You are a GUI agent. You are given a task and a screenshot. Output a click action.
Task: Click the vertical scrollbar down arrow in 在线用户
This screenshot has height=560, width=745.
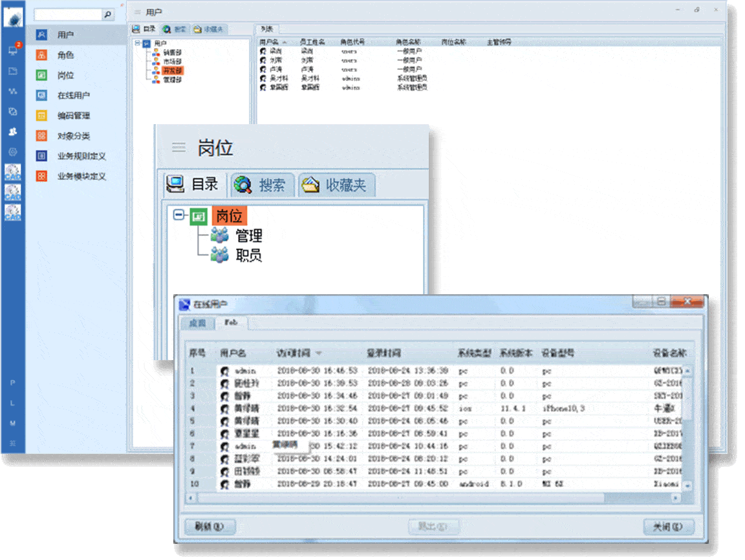687,486
